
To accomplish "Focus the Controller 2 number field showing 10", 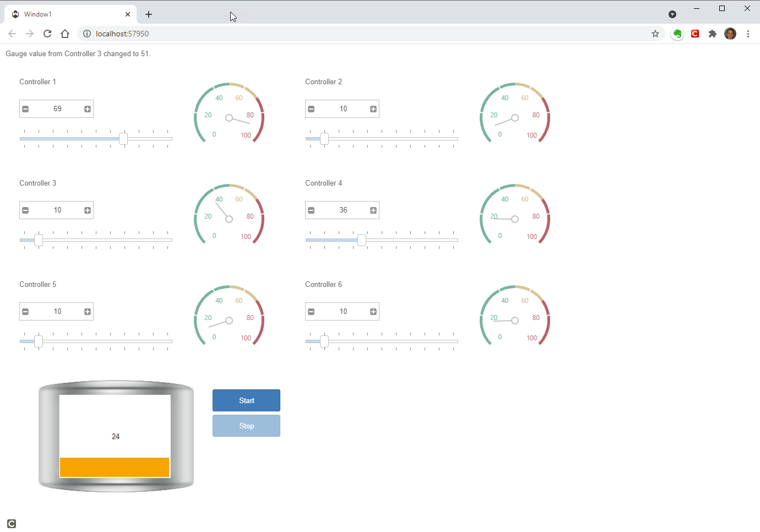I will [x=343, y=109].
